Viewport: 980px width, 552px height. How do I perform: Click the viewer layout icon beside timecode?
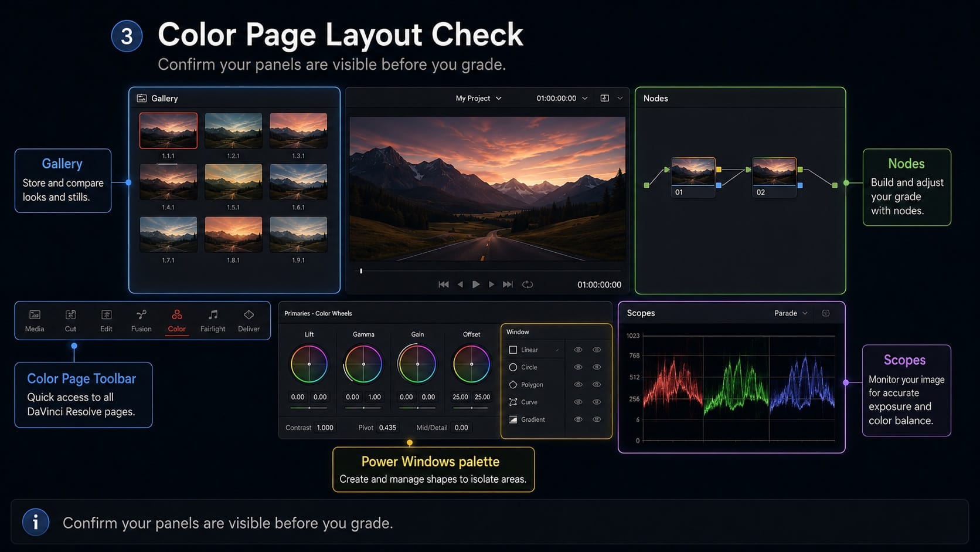(x=605, y=99)
